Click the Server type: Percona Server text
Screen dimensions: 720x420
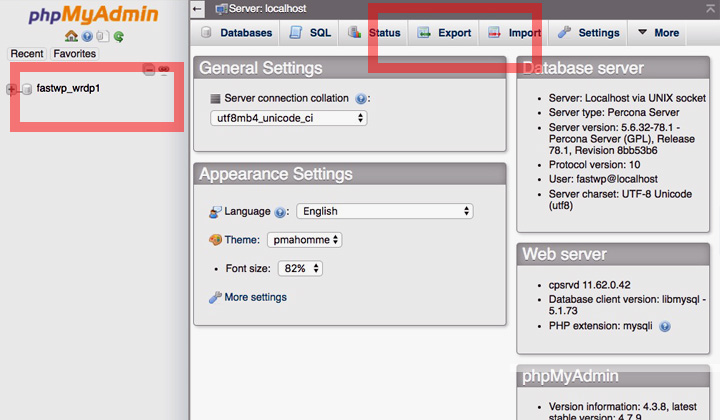(x=614, y=112)
